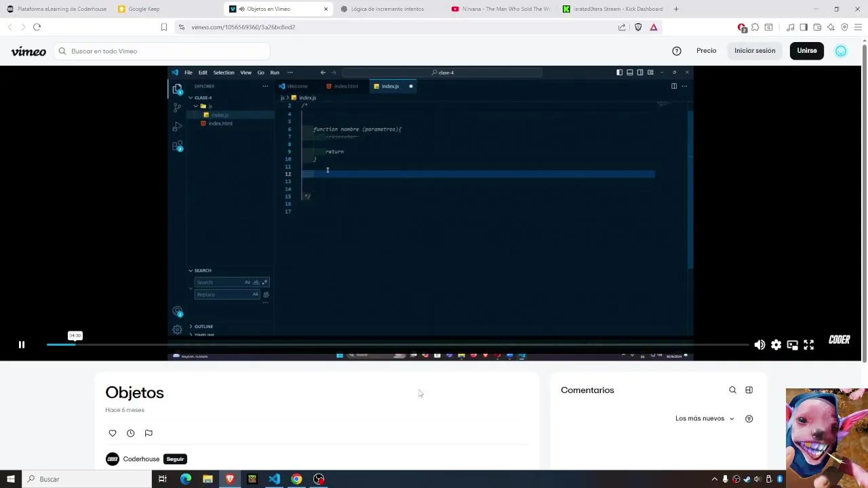Image resolution: width=868 pixels, height=488 pixels.
Task: Go to the Vimeo logo home
Action: (x=28, y=52)
